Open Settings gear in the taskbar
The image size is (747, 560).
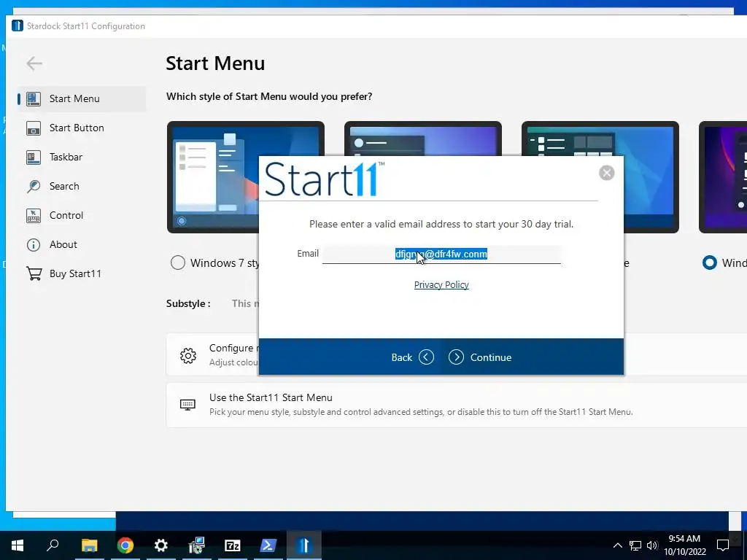[161, 545]
